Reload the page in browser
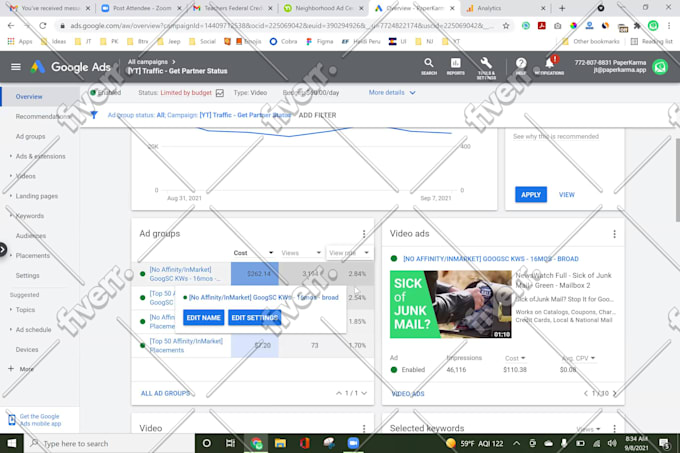 (42, 26)
